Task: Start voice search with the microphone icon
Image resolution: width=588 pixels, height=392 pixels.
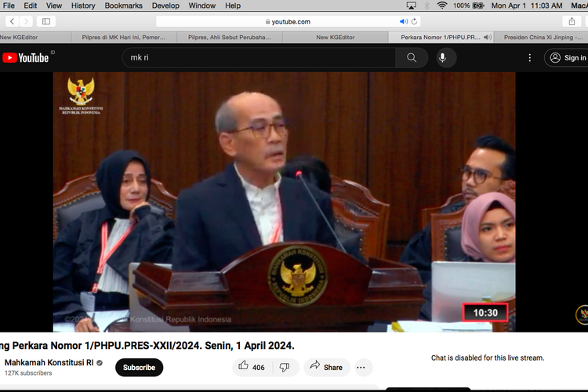Action: [442, 57]
